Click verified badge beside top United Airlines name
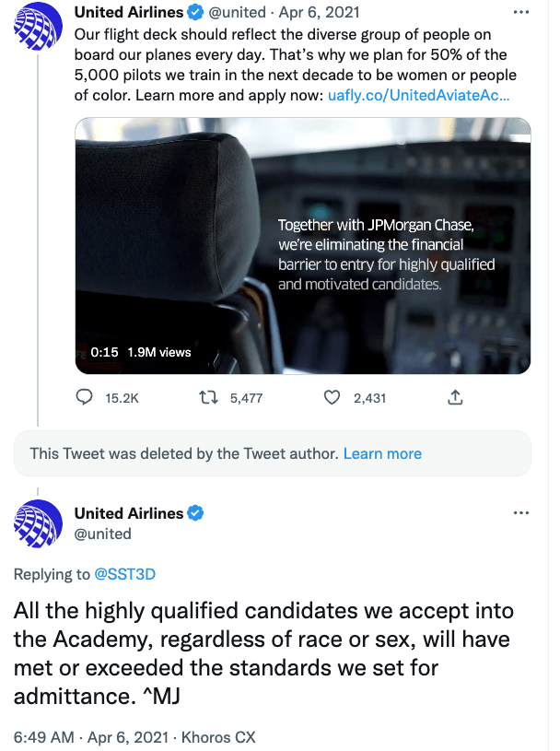The height and width of the screenshot is (751, 560). tap(195, 13)
